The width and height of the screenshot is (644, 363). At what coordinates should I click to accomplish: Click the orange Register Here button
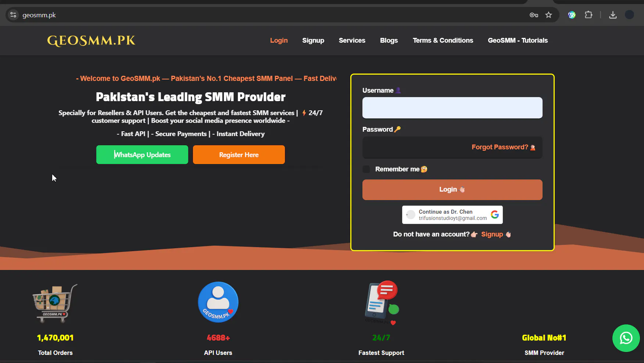pos(239,155)
